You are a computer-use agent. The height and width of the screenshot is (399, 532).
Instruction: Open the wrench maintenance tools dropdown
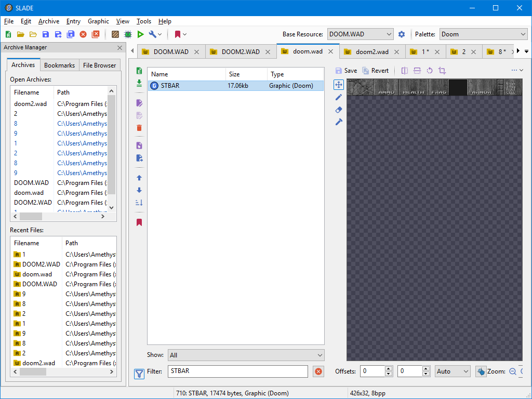point(155,34)
